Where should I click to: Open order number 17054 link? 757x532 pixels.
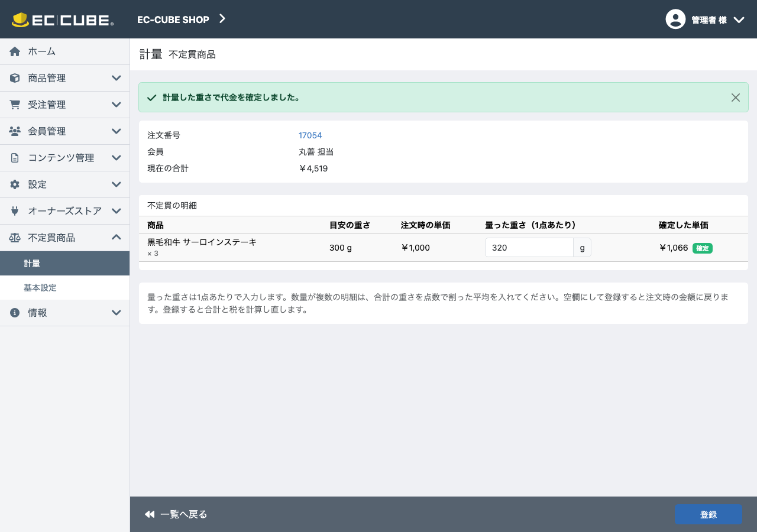point(310,135)
